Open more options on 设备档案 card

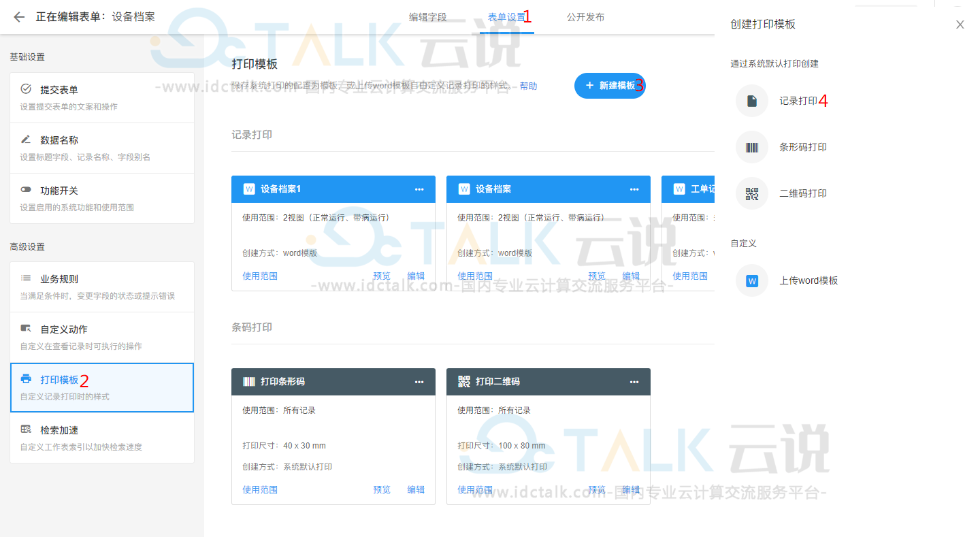pos(634,189)
